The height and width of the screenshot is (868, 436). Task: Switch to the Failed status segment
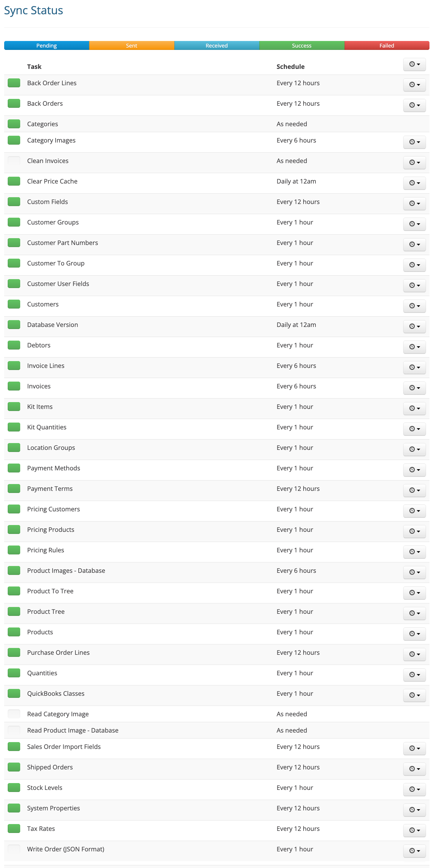386,45
